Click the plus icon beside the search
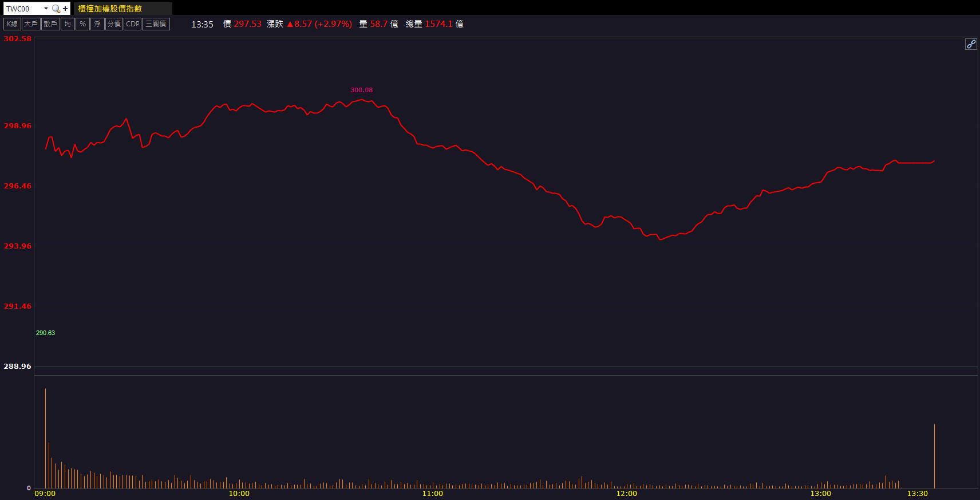 click(x=65, y=9)
